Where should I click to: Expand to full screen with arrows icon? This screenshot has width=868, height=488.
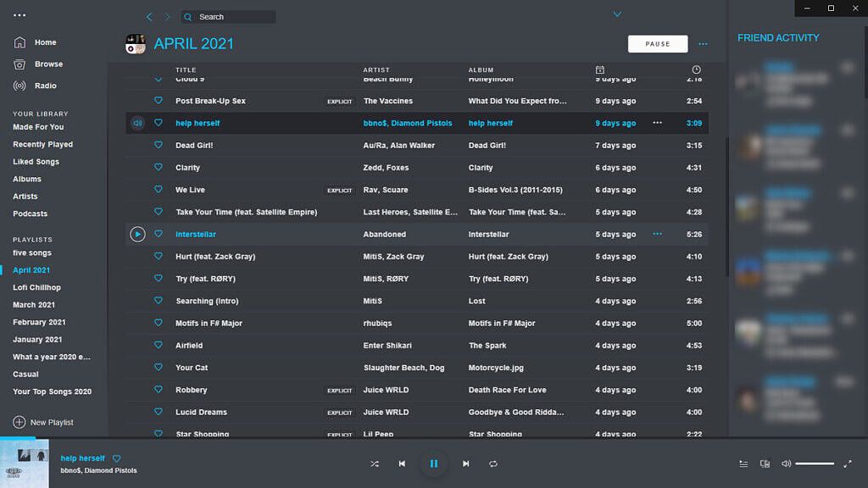pos(848,463)
